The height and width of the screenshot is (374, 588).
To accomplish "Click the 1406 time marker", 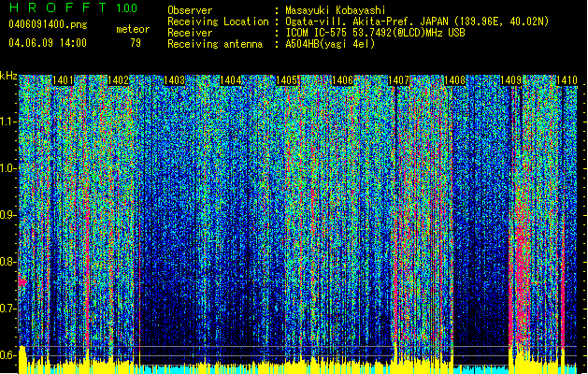I will tap(343, 80).
